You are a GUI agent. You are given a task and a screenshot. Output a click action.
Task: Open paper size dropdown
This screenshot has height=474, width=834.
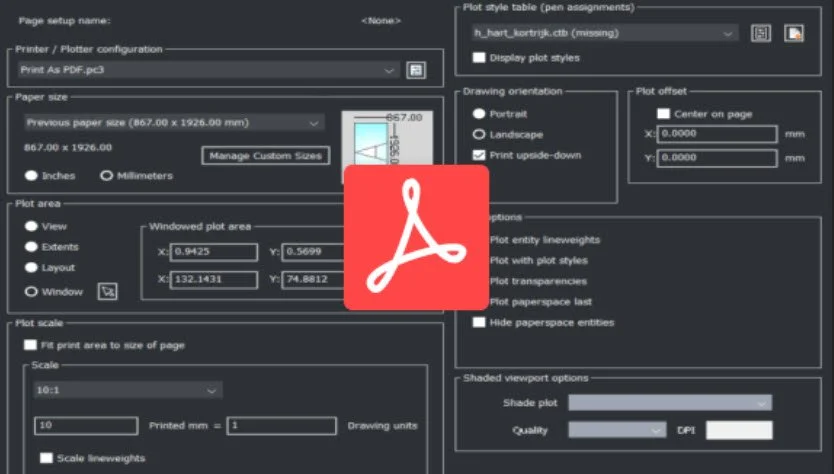(174, 122)
